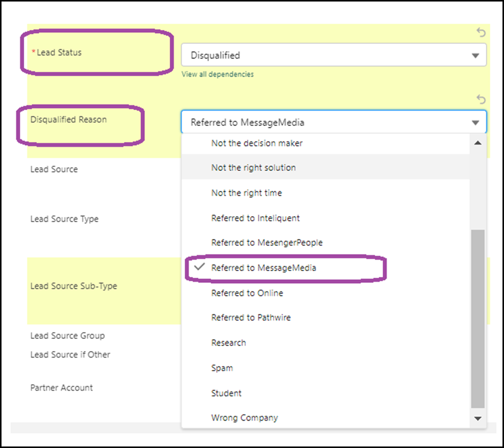Undo the Disqualified Reason field change

click(x=481, y=99)
